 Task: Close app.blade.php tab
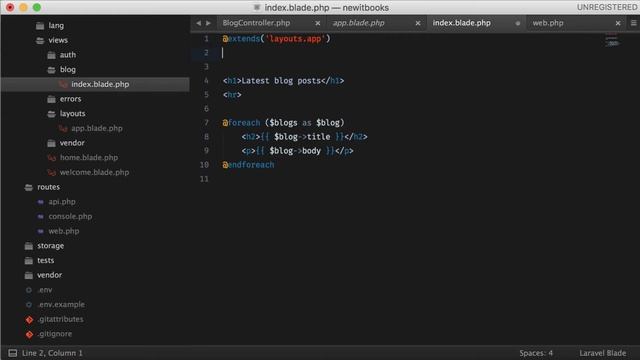(418, 23)
